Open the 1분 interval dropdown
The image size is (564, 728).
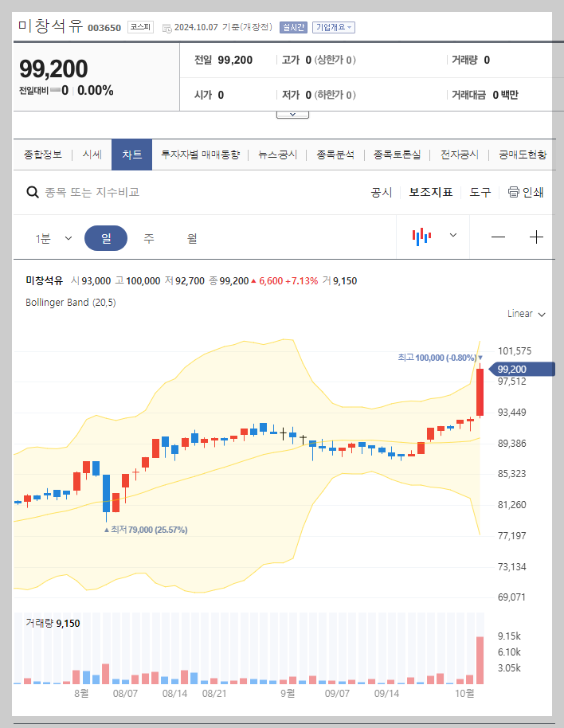[56, 237]
